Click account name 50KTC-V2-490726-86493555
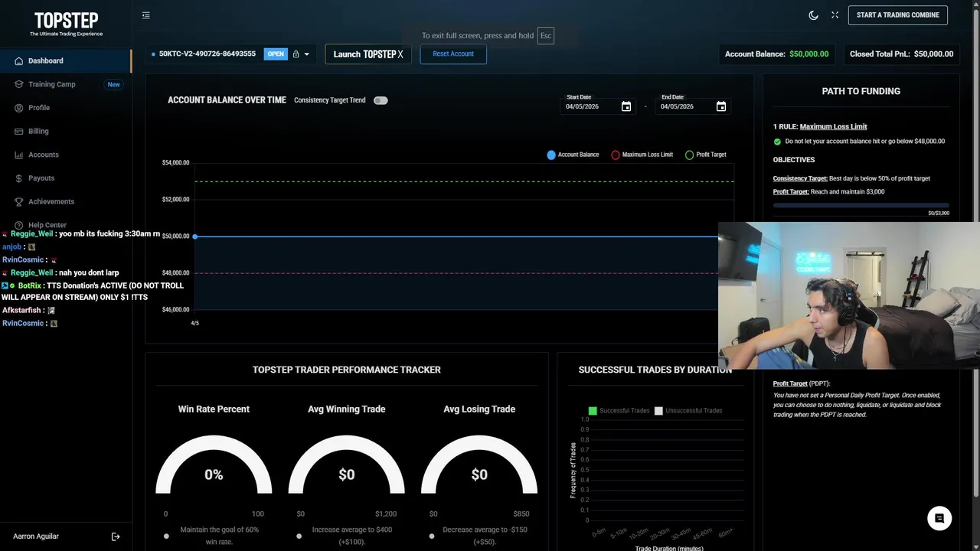 [x=207, y=54]
